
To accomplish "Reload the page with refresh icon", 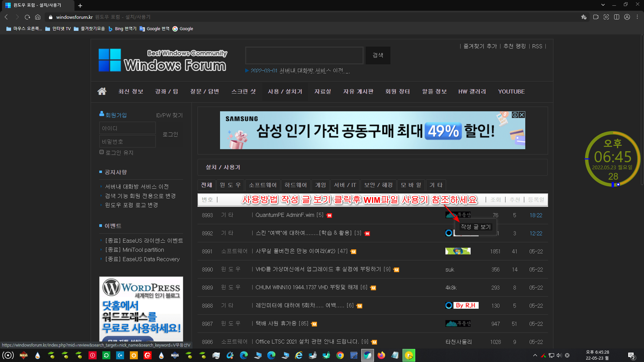I will click(27, 17).
